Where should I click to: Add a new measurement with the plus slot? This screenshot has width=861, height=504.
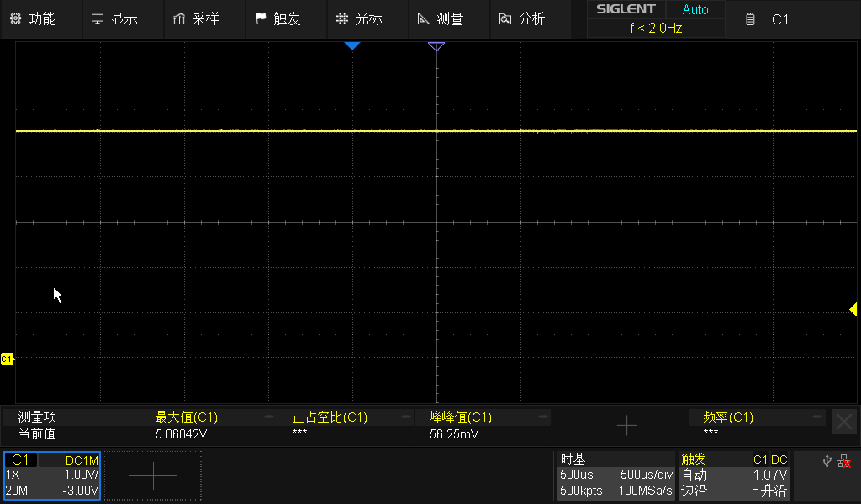626,426
